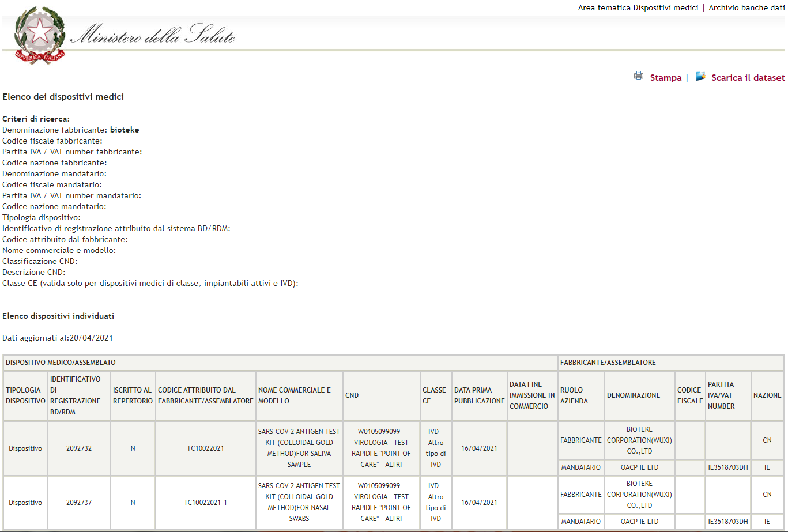Image resolution: width=788 pixels, height=532 pixels.
Task: Click the DENOMINAZIONE column header
Action: tap(633, 395)
